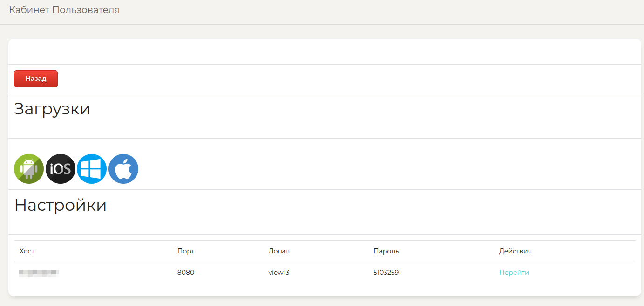Click the empty strip above Назад button
Viewport: 644px width, 306px height.
click(x=324, y=52)
